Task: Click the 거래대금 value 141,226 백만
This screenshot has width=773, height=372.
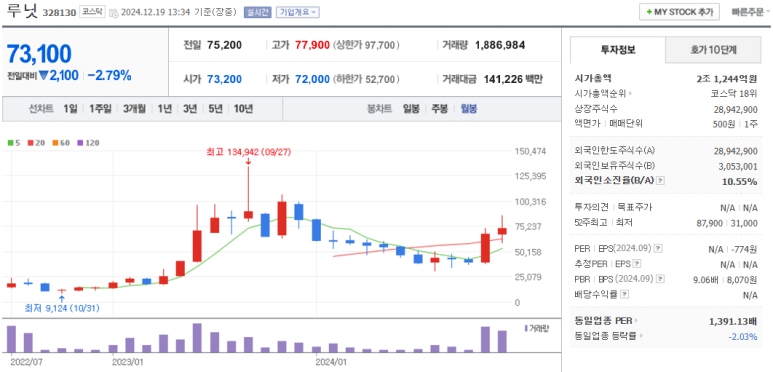Action: click(513, 79)
